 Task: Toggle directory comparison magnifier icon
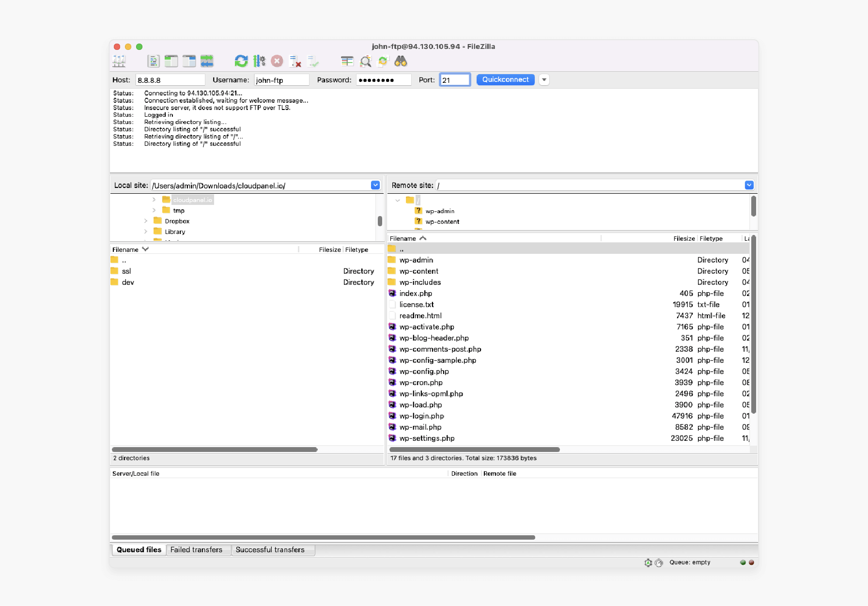pos(365,61)
